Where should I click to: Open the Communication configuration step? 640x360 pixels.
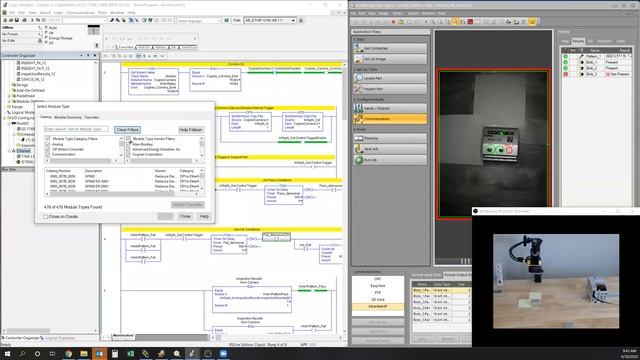coord(390,119)
